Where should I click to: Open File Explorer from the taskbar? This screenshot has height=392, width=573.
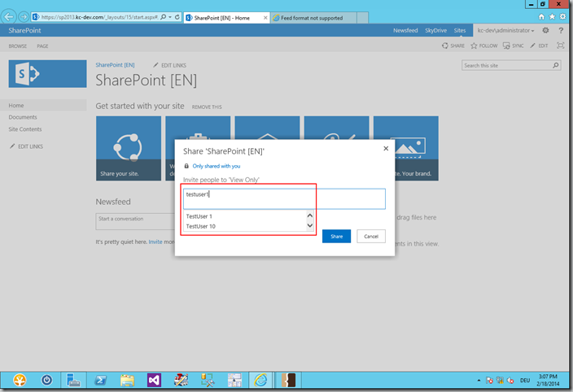(x=127, y=381)
